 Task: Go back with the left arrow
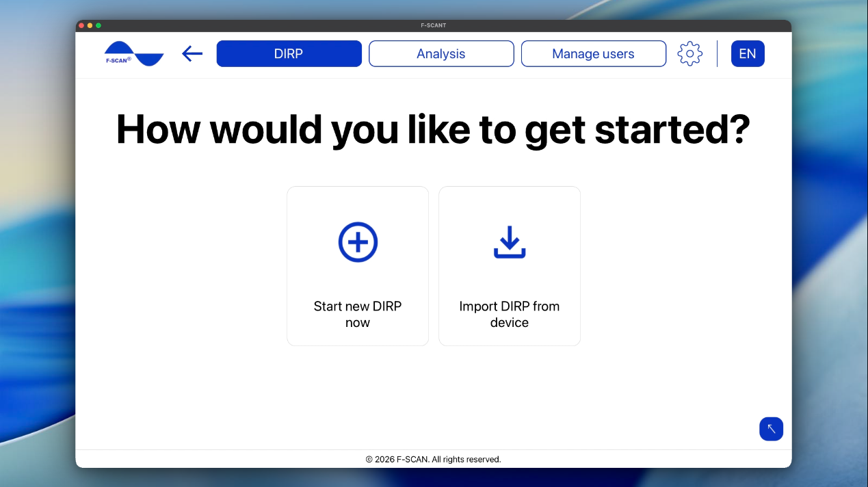point(192,53)
